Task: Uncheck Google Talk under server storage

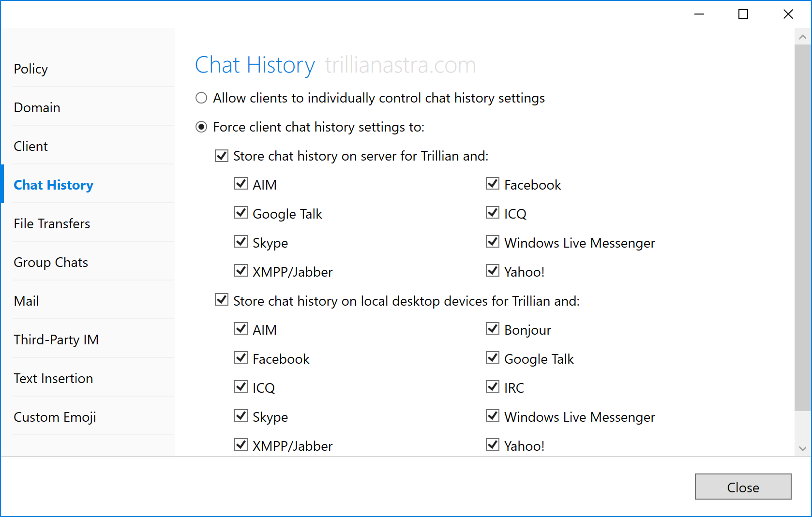Action: coord(241,213)
